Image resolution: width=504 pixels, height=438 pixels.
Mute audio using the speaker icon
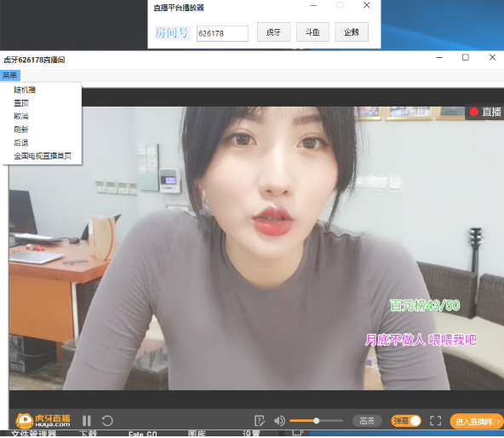[x=279, y=421]
